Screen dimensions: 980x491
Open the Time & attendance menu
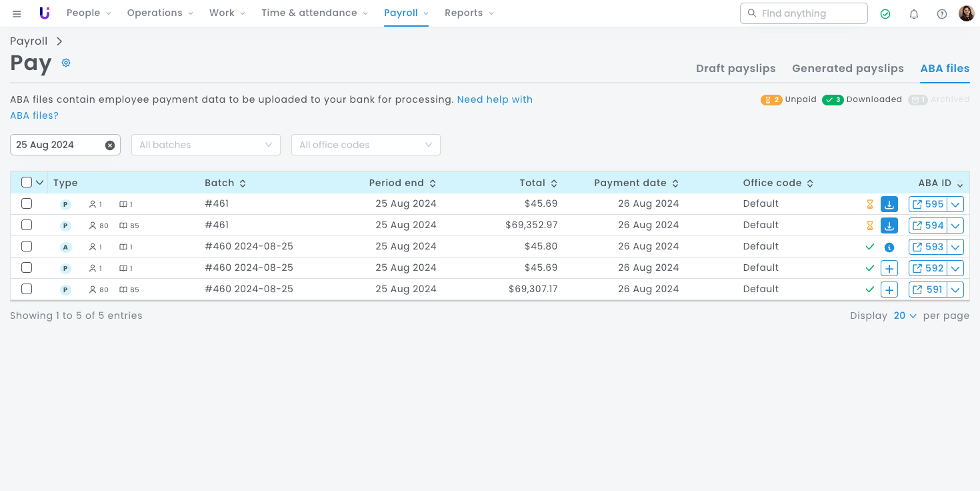315,13
